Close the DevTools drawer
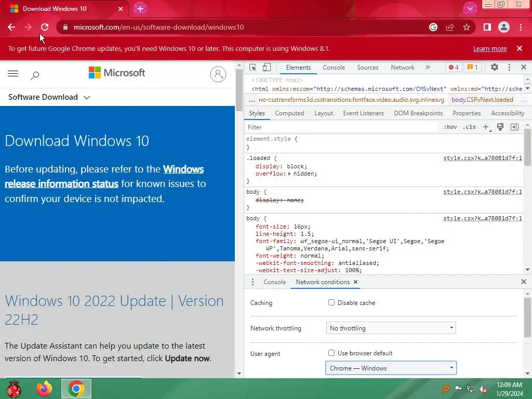Screen dimensions: 532x399 coord(524,282)
